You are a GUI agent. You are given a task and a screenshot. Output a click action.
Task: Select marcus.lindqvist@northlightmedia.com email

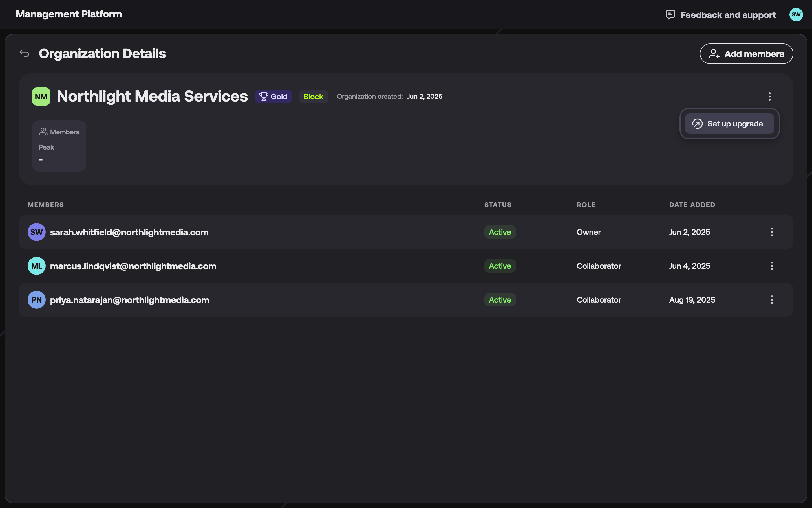[133, 266]
